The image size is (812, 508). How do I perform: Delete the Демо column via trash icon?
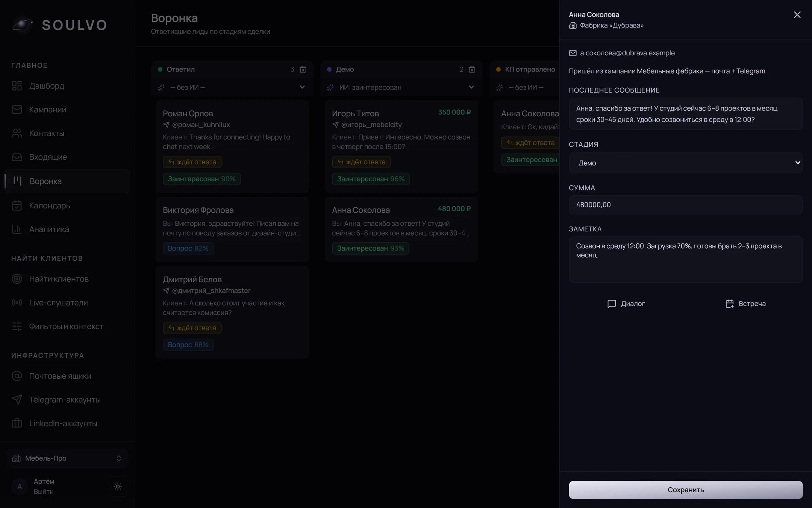pos(472,69)
